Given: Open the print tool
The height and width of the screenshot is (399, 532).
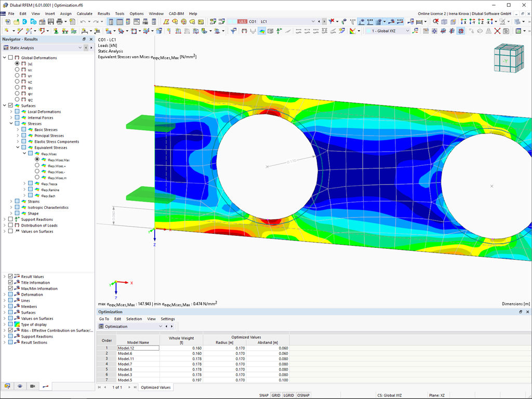Looking at the screenshot, I should [x=60, y=21].
